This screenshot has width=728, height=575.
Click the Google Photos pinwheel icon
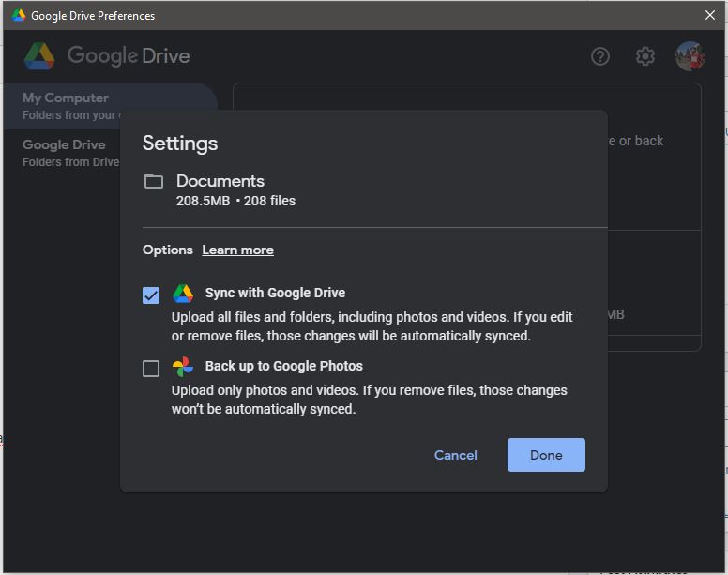tap(183, 367)
